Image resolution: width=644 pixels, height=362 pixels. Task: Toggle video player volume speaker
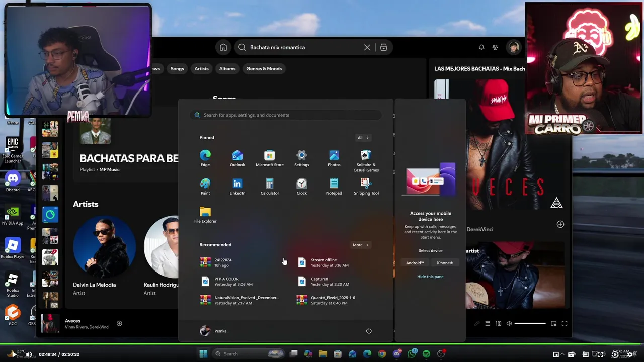pos(29,354)
